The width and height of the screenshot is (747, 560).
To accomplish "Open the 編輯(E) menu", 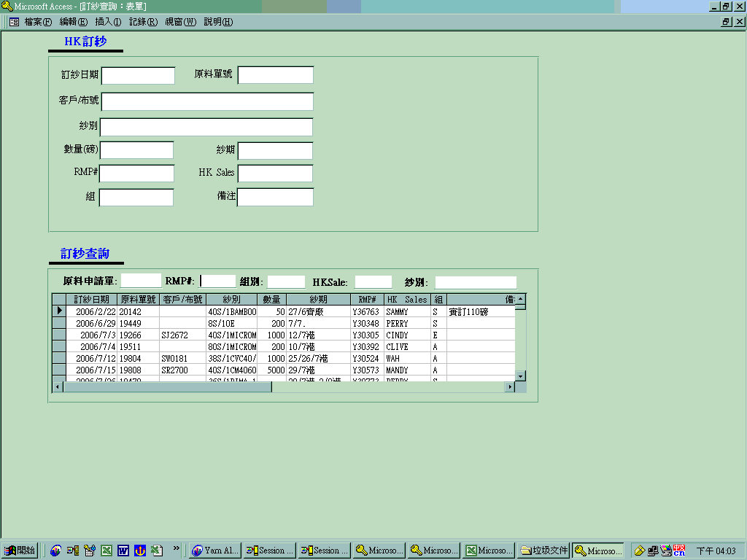I will (x=74, y=22).
